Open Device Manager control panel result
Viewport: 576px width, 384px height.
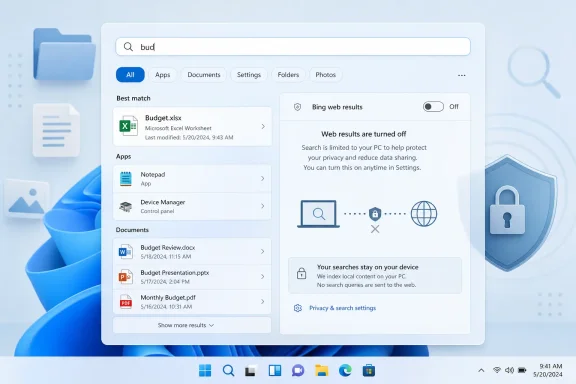coord(192,207)
